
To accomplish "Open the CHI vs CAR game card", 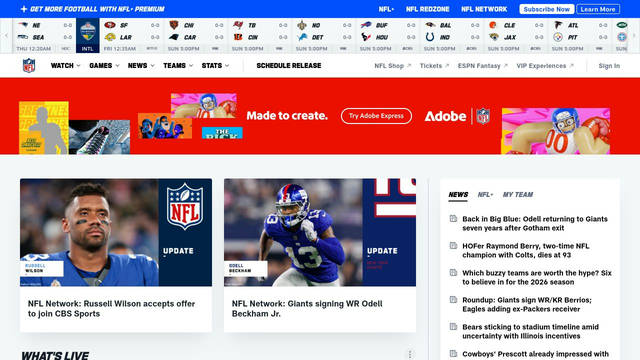I will point(196,36).
